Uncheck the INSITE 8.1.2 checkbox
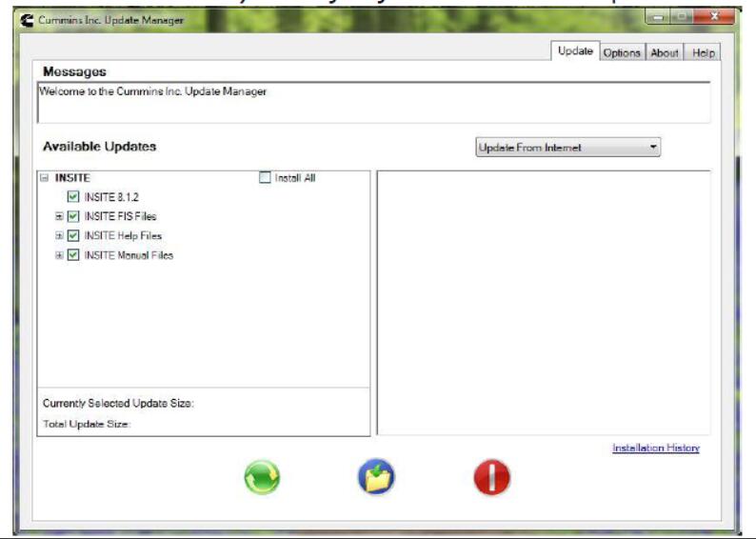The width and height of the screenshot is (756, 539). point(73,197)
